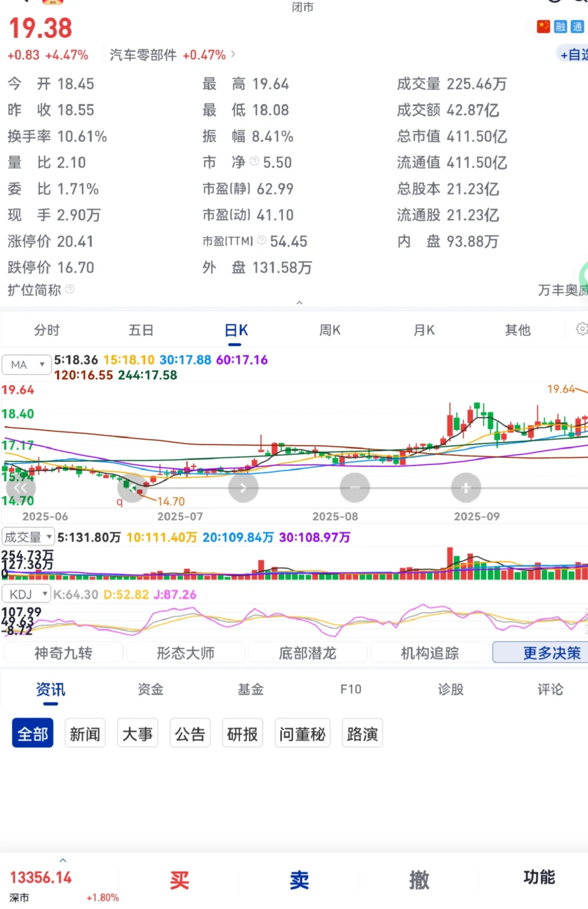Screen dimensions: 588x909
Task: Tap the 机构追踪 button
Action: 430,652
